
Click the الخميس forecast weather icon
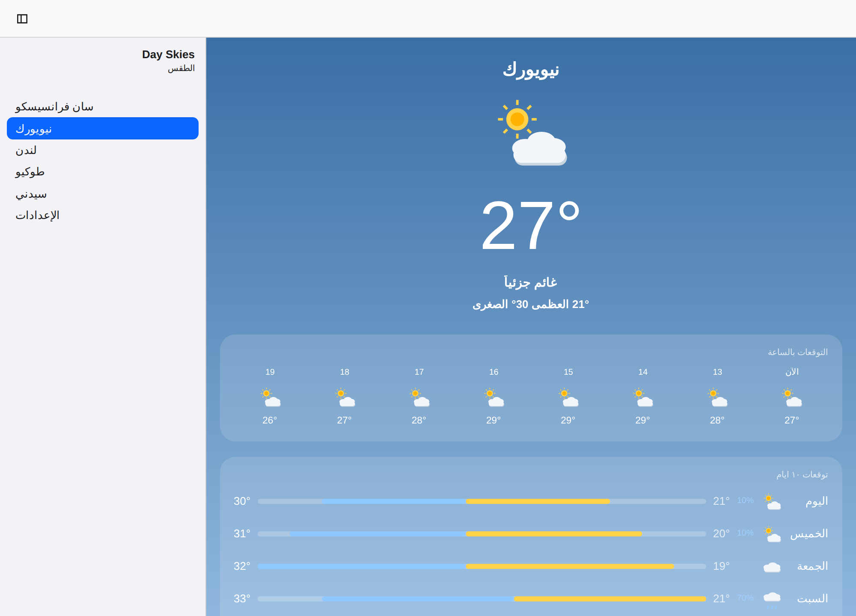click(772, 534)
